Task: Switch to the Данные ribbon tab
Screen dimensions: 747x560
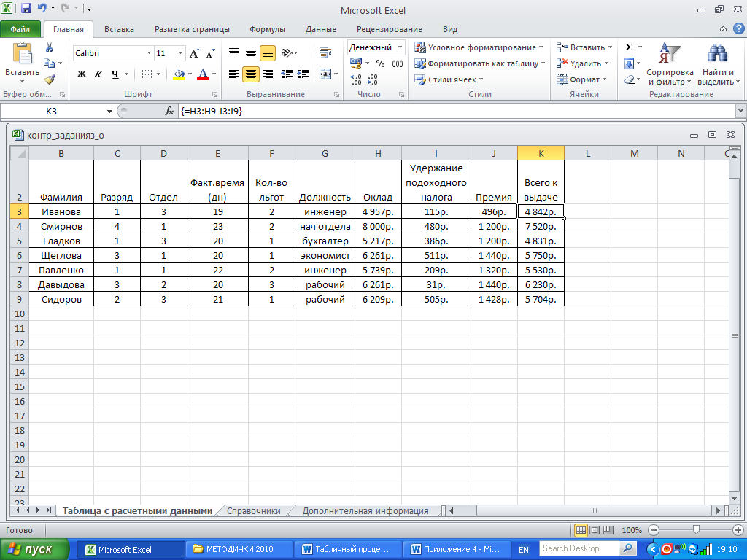Action: (x=321, y=29)
